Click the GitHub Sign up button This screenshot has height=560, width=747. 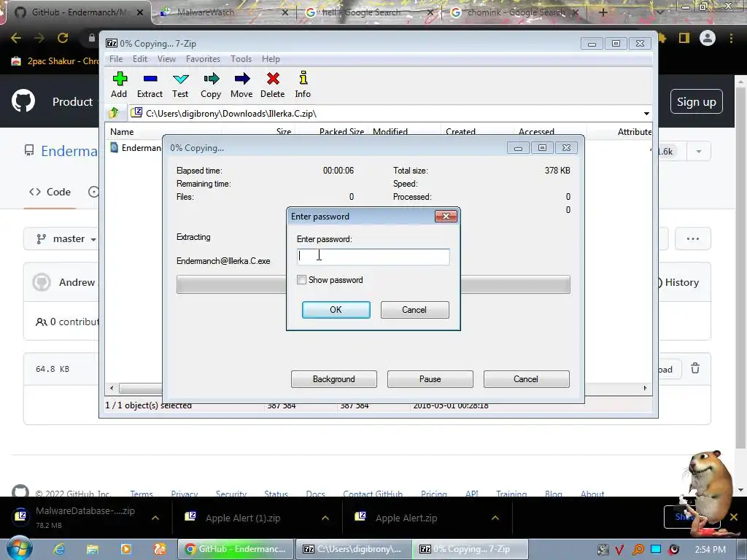pos(697,101)
